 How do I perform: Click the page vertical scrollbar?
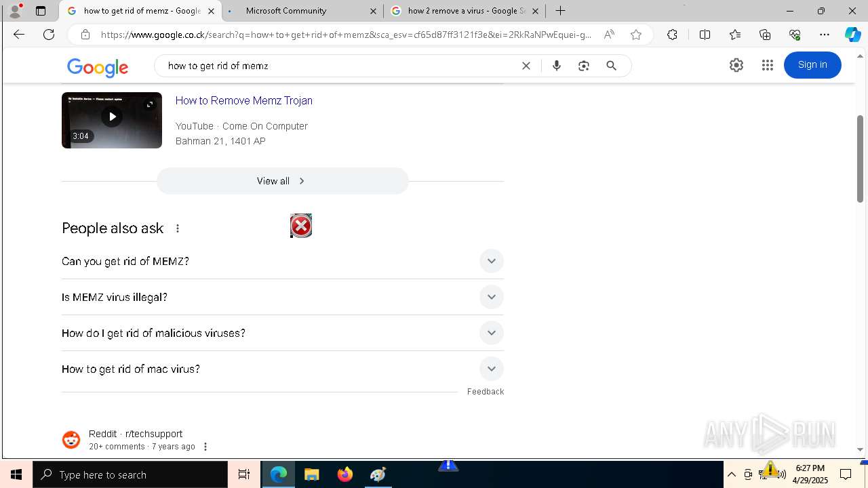(x=860, y=159)
